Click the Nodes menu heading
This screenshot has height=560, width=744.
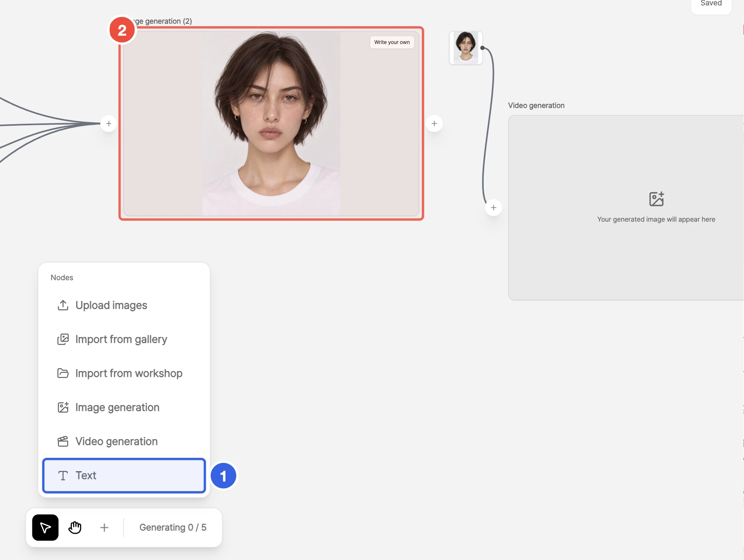[62, 277]
